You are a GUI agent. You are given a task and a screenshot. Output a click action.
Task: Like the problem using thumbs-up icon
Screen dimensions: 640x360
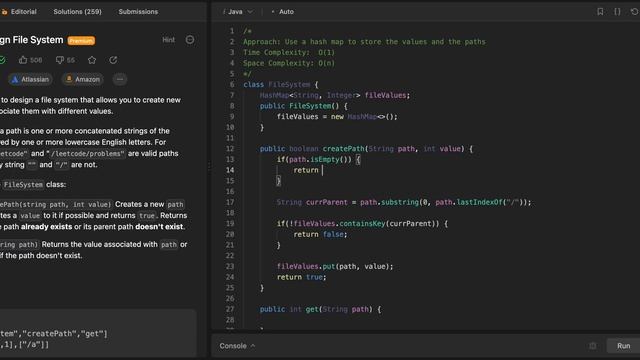pos(23,60)
